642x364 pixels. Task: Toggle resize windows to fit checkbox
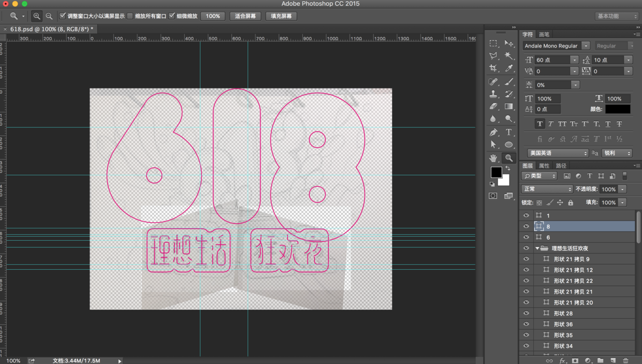click(63, 16)
